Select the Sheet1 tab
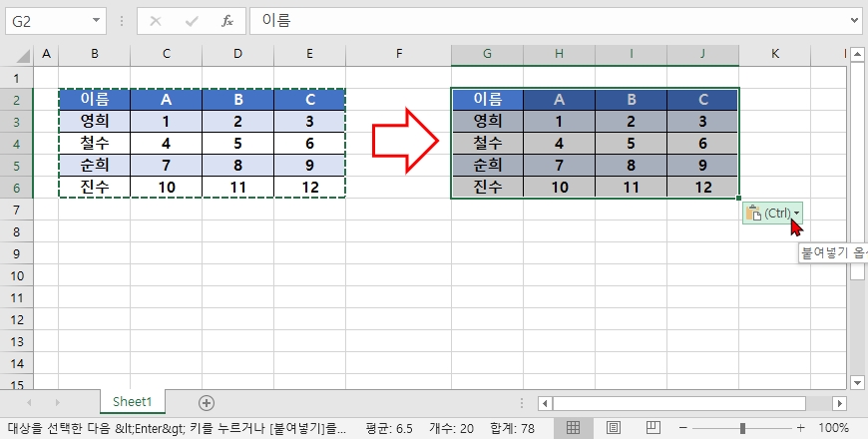Image resolution: width=868 pixels, height=439 pixels. point(133,402)
